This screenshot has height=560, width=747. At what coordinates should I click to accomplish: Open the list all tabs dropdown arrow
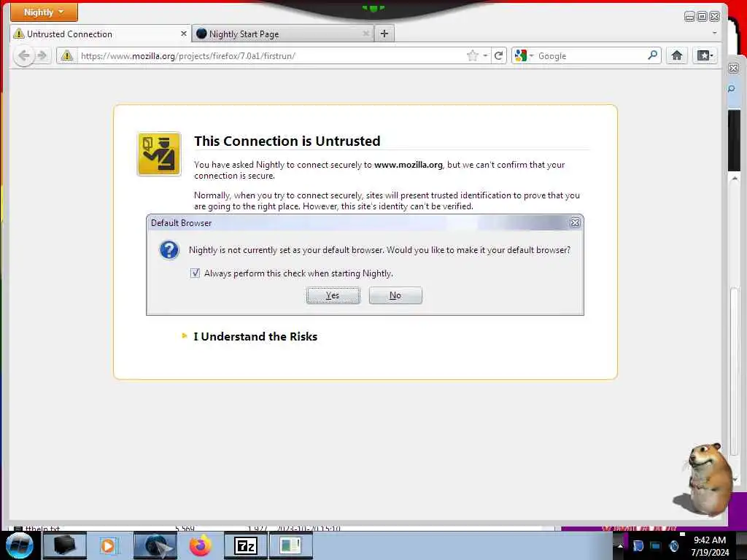point(714,33)
